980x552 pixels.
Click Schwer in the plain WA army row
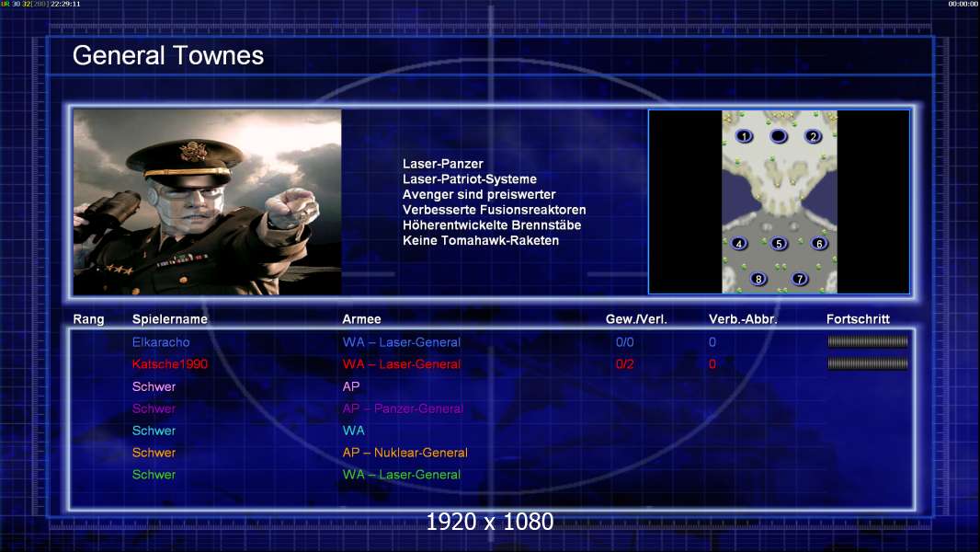coord(154,431)
